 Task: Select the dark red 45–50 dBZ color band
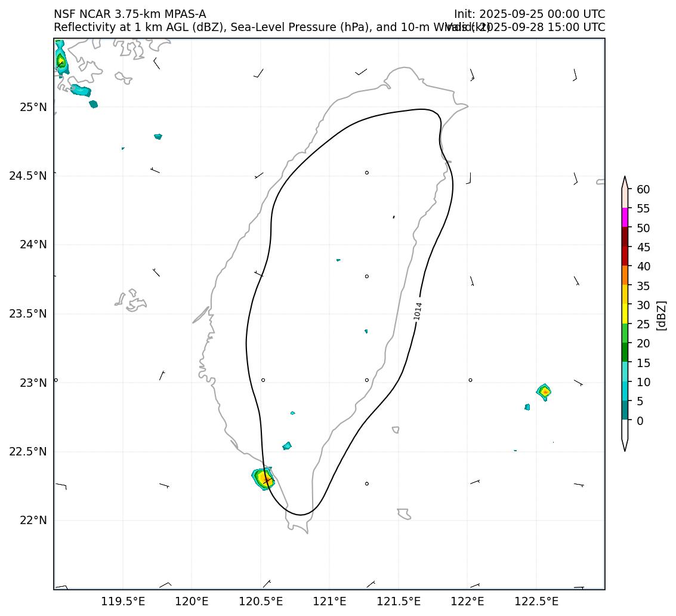pos(625,237)
